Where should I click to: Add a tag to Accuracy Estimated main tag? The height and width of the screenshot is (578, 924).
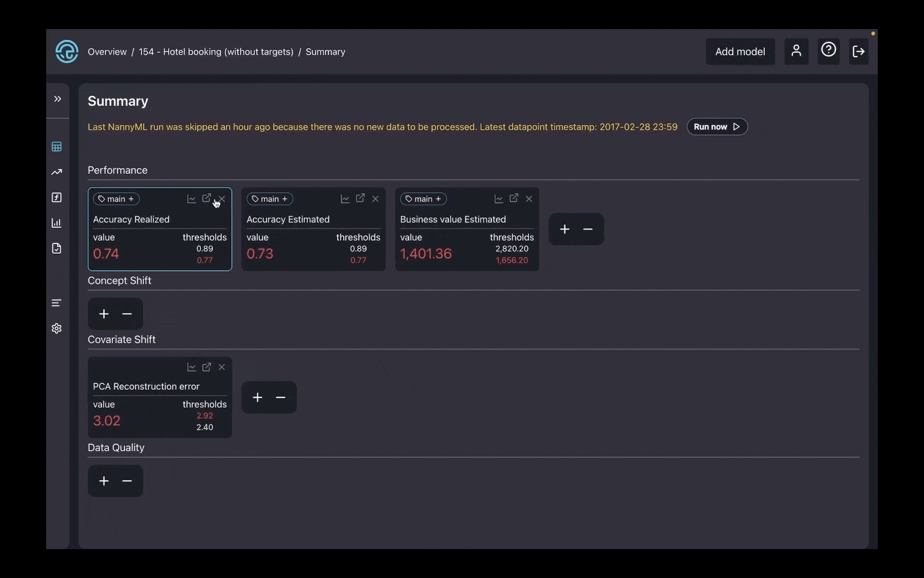coord(285,199)
